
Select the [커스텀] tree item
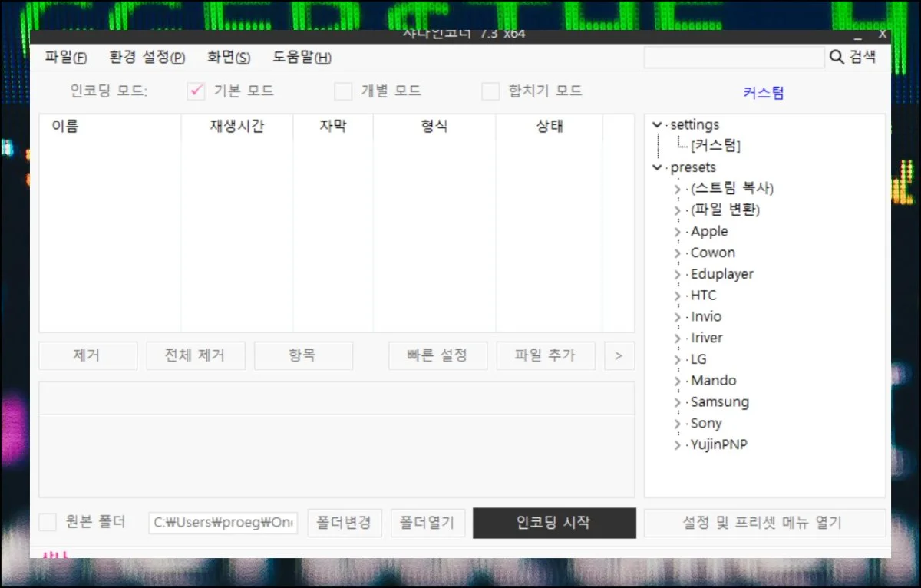(x=715, y=146)
